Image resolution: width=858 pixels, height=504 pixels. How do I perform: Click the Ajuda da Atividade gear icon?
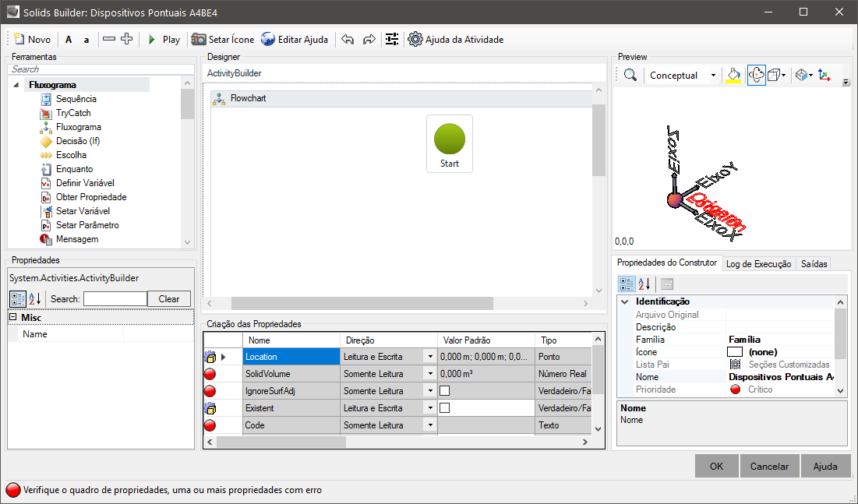(415, 40)
